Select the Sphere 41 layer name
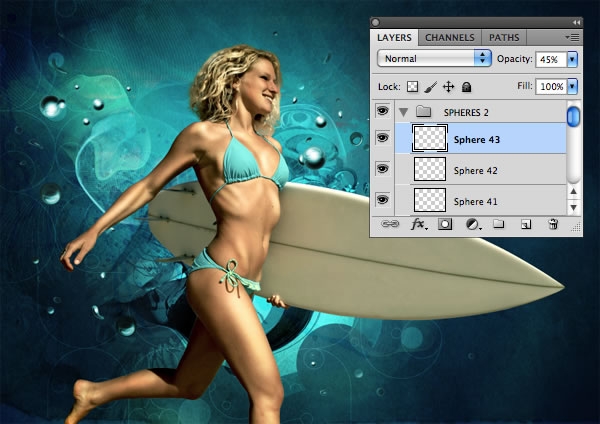 (x=476, y=202)
